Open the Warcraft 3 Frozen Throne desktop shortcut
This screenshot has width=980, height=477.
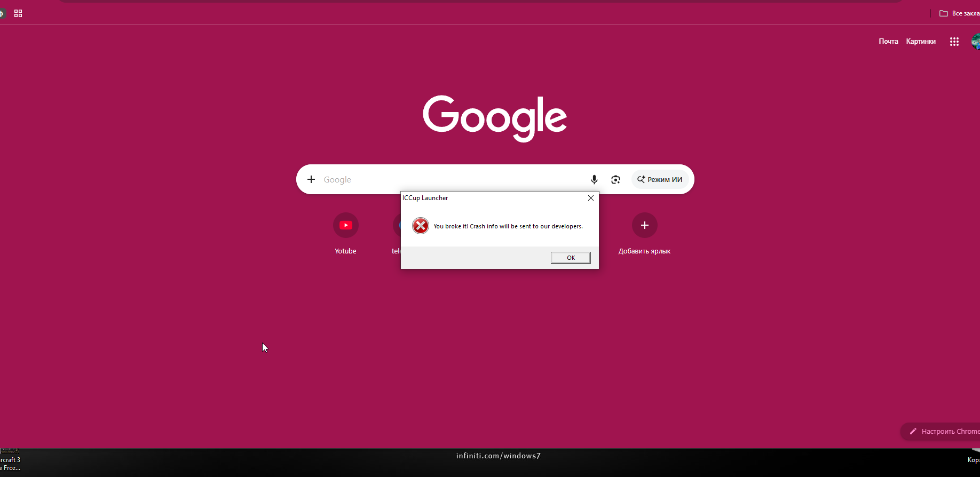click(x=10, y=460)
